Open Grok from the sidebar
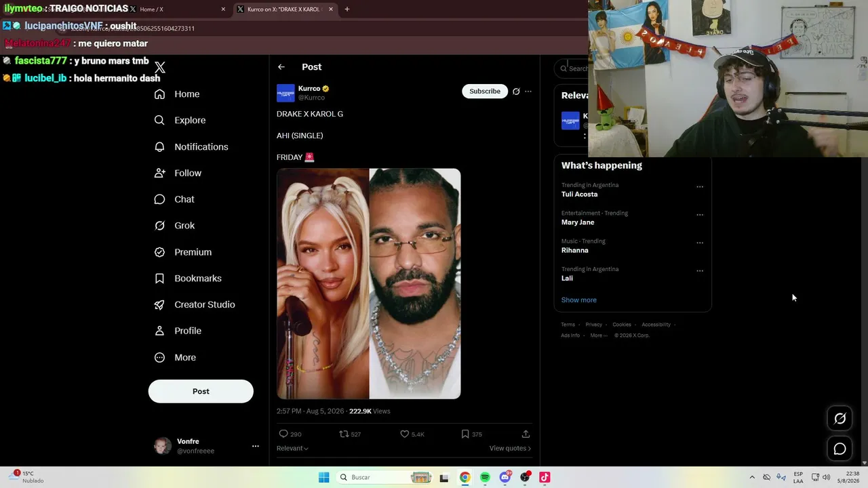Image resolution: width=868 pixels, height=488 pixels. point(174,226)
